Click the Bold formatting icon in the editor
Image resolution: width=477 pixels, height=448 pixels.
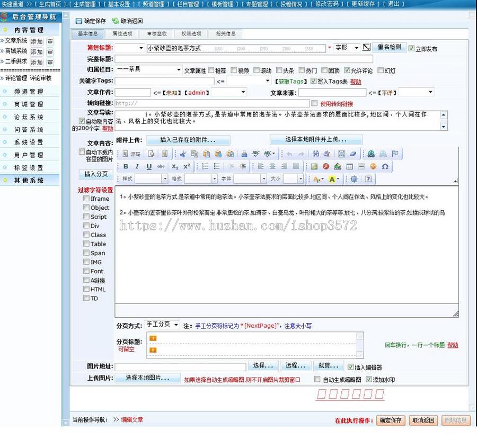click(125, 166)
